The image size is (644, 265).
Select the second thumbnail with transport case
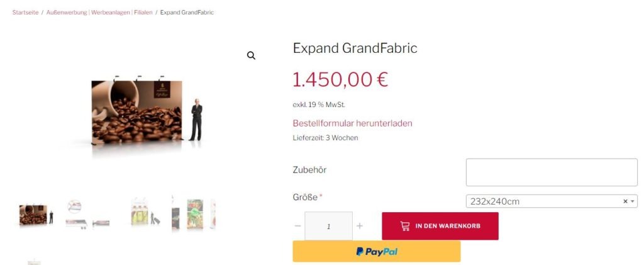[87, 215]
